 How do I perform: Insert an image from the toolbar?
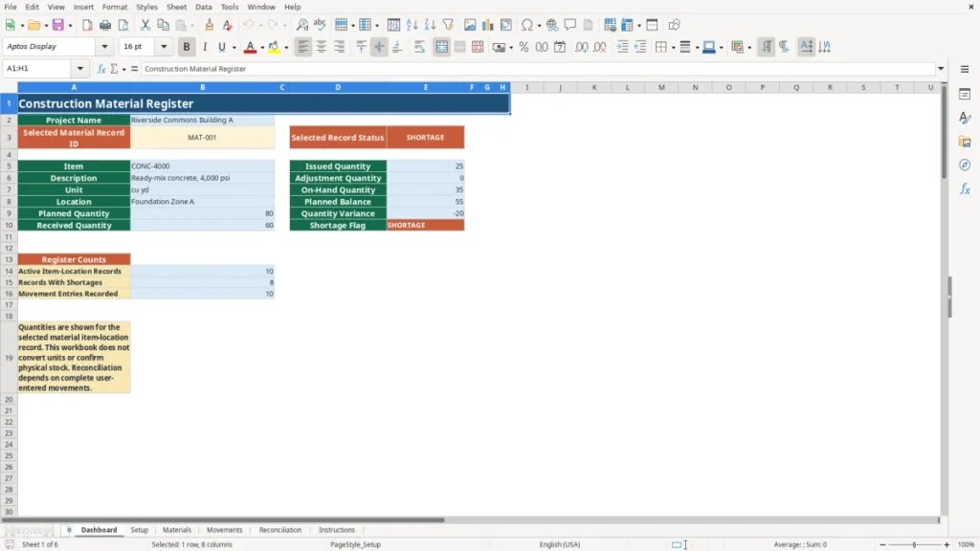pos(470,25)
